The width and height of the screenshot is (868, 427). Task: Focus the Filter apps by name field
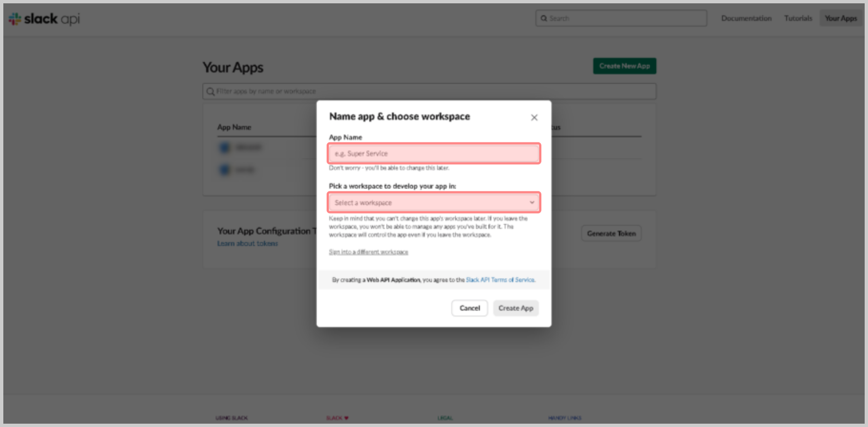[x=429, y=91]
